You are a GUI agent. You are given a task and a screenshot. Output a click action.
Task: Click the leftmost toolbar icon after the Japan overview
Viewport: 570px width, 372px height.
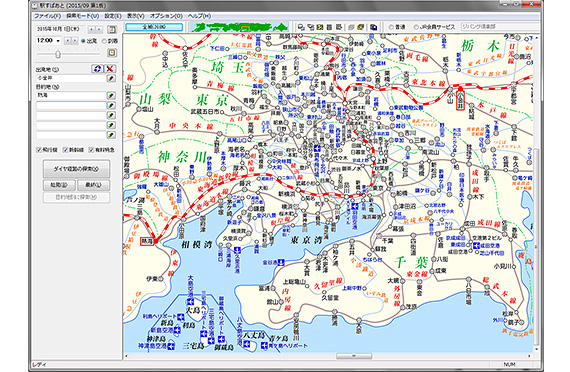[x=301, y=27]
